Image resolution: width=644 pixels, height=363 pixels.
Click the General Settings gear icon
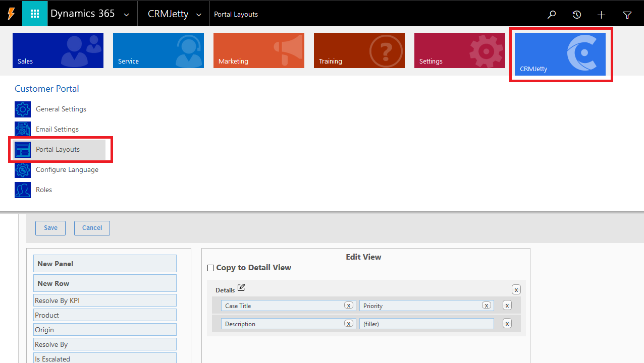[x=23, y=109]
